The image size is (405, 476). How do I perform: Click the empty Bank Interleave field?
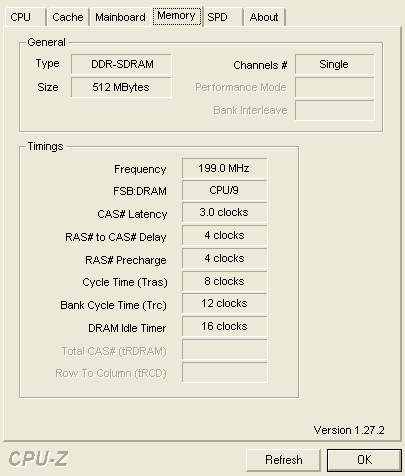click(x=335, y=110)
